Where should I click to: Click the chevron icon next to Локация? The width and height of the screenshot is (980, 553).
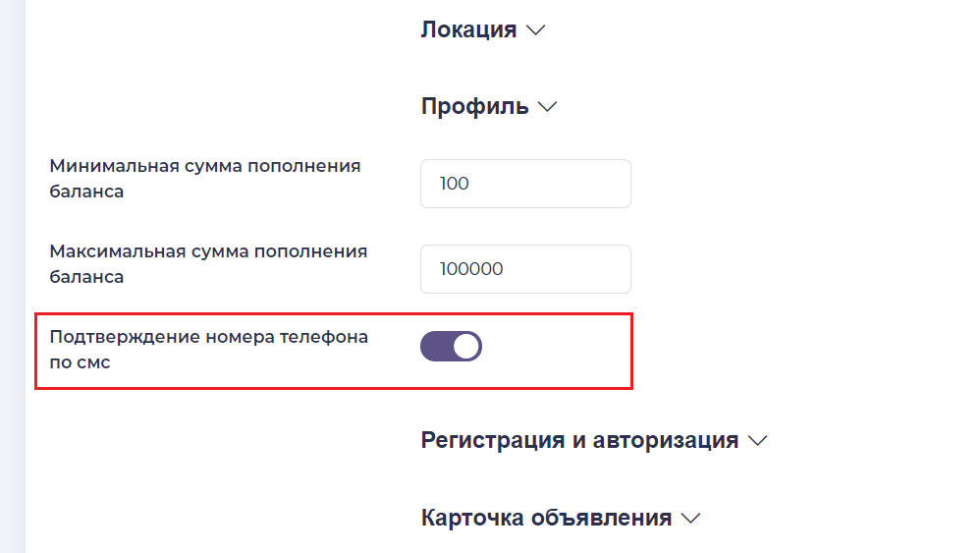(x=535, y=30)
